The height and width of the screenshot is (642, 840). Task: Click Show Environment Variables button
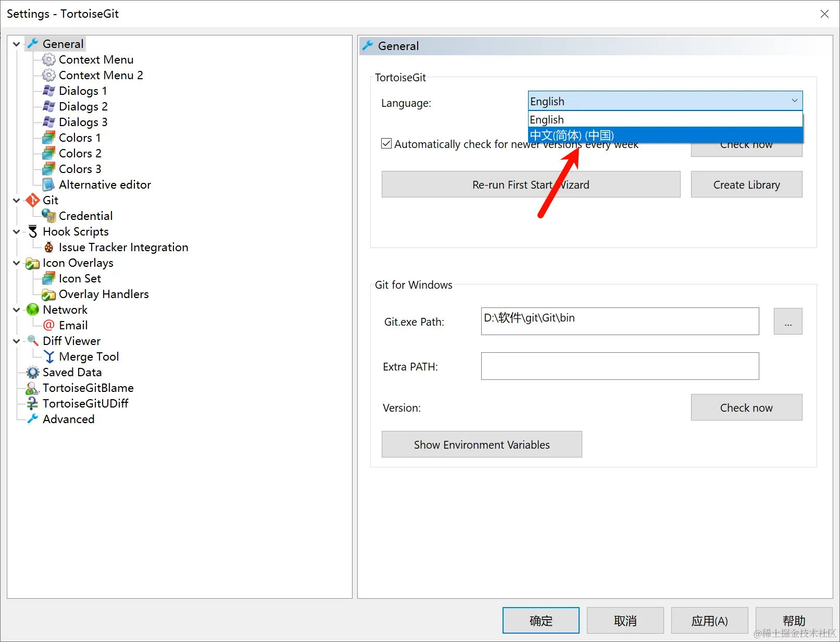tap(482, 445)
